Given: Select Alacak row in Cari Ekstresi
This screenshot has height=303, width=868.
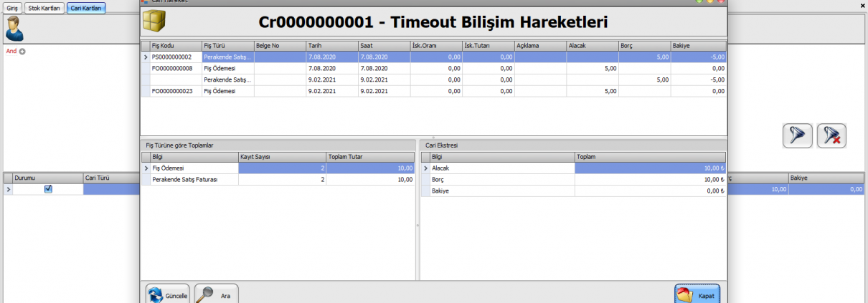Looking at the screenshot, I should (573, 168).
